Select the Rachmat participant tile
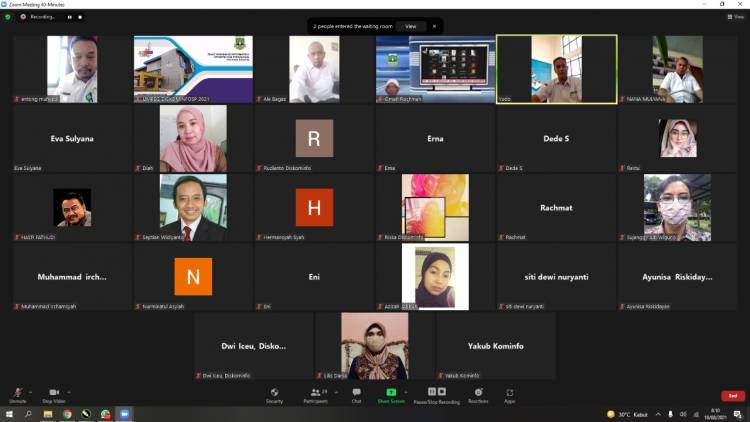 tap(556, 208)
